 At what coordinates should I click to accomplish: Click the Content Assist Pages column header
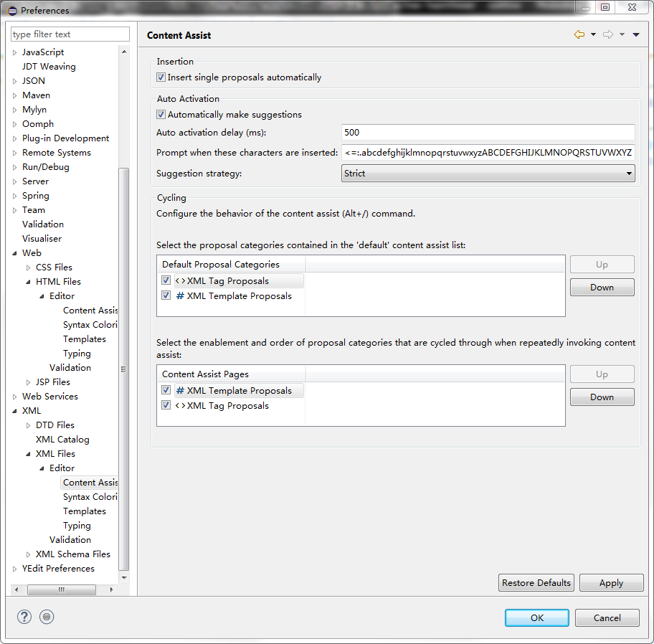(x=231, y=374)
